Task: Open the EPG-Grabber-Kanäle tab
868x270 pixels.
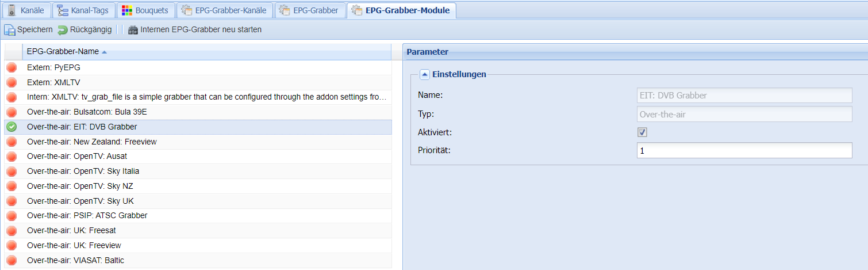Action: (222, 10)
